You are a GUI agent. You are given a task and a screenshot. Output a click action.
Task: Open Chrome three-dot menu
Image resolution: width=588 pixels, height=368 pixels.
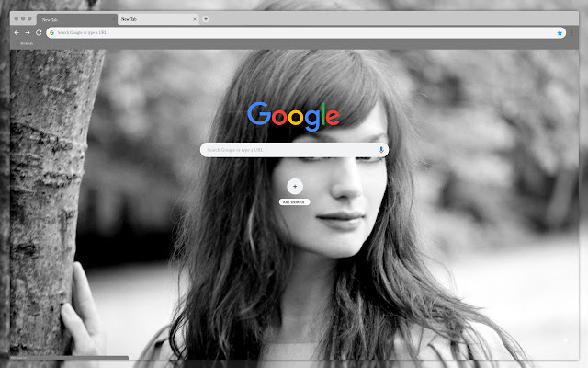572,33
